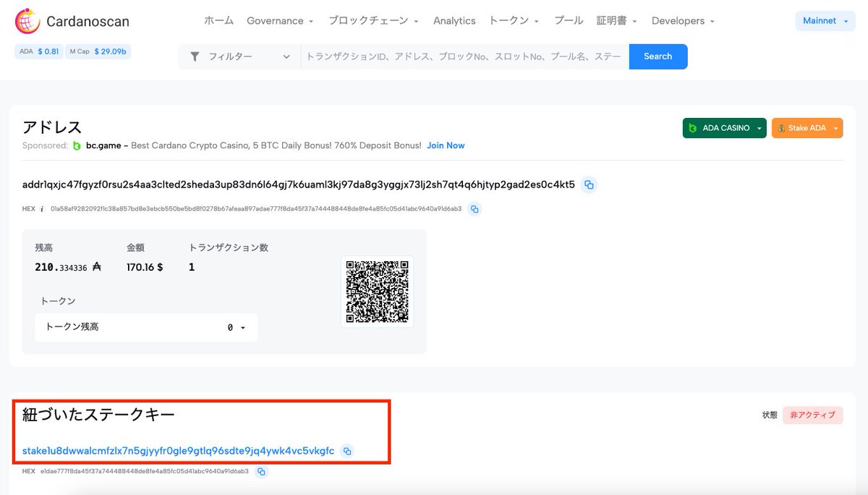
Task: Open the stake1u8dwwalc stake key link
Action: pyautogui.click(x=178, y=451)
